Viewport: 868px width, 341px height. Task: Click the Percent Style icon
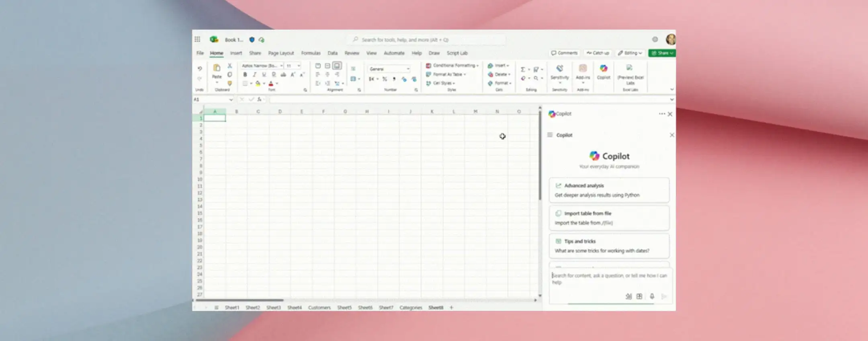385,79
